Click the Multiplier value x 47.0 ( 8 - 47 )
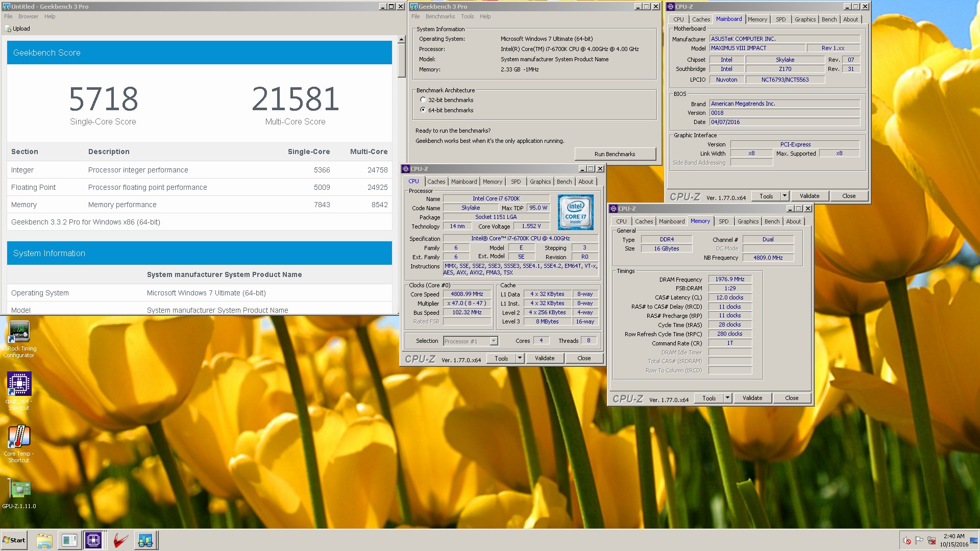 pos(467,303)
